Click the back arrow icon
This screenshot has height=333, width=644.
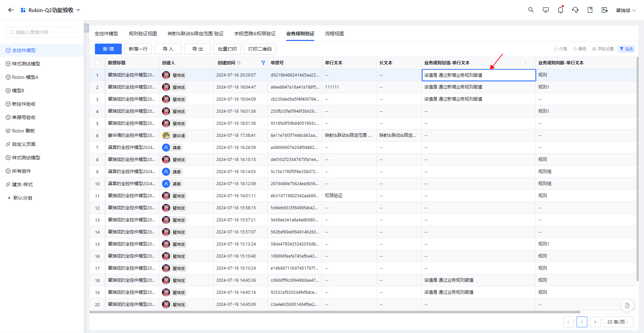(11, 10)
